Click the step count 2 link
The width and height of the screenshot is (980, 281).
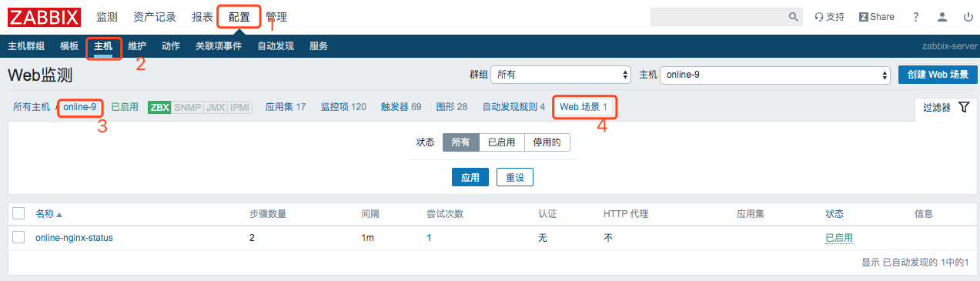coord(252,238)
